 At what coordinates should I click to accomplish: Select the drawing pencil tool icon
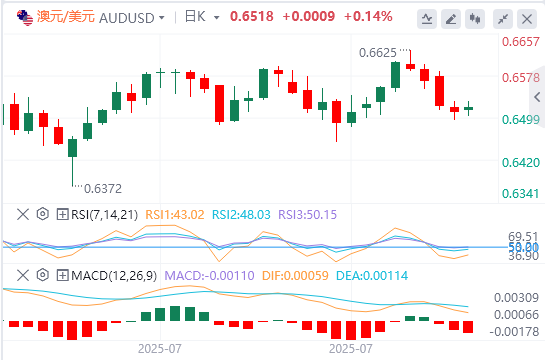451,18
